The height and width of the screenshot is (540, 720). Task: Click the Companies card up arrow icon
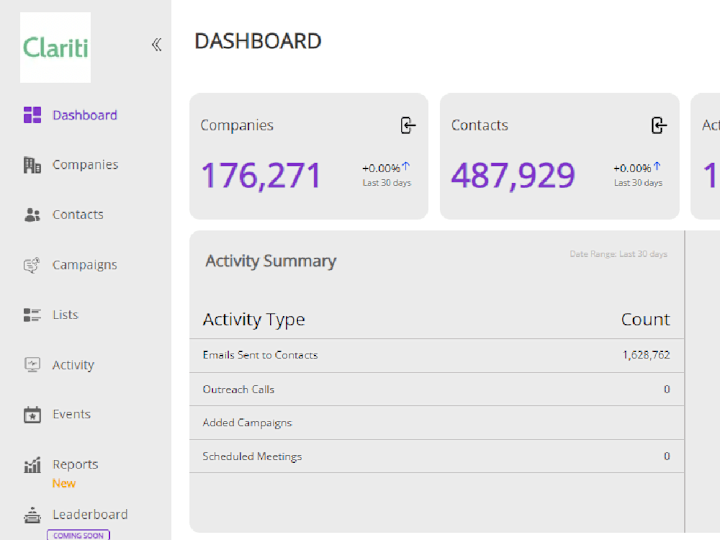coord(406,166)
